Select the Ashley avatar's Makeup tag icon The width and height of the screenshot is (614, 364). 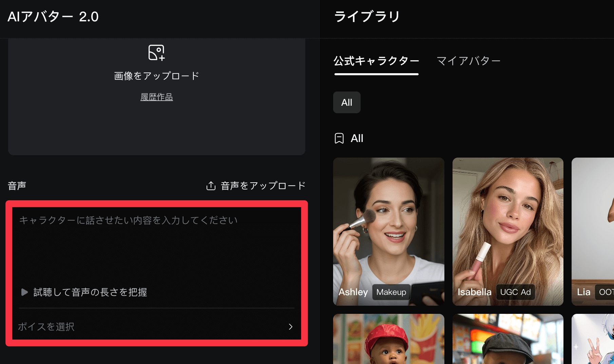click(x=391, y=292)
